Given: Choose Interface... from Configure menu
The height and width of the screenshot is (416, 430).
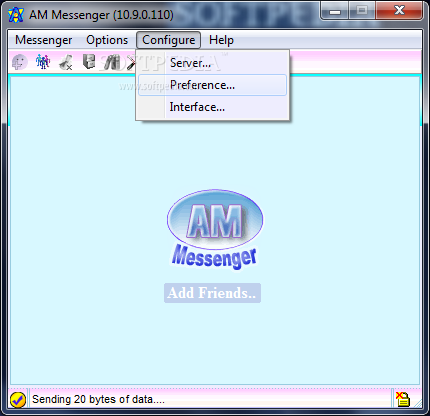Looking at the screenshot, I should point(212,107).
